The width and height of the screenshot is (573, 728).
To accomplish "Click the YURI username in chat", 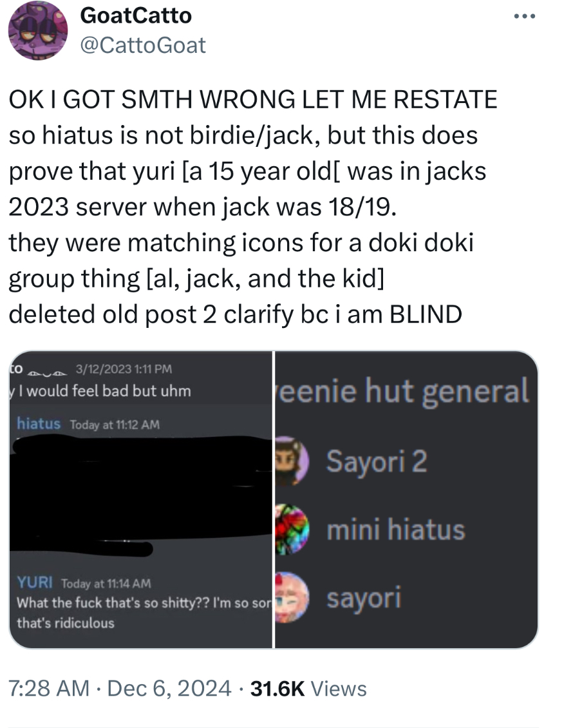I will (x=34, y=582).
